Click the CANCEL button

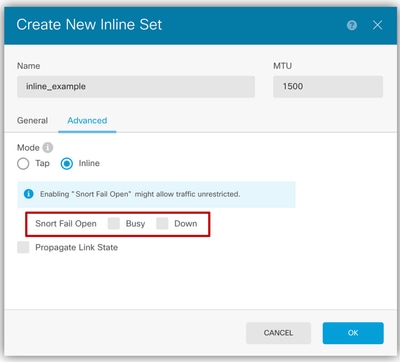click(x=278, y=333)
